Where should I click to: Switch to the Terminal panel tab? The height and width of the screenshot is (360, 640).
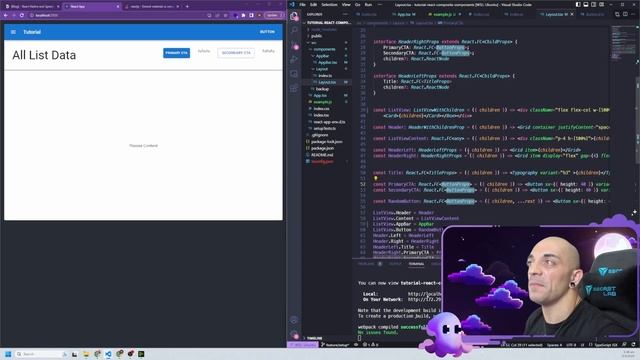[416, 264]
